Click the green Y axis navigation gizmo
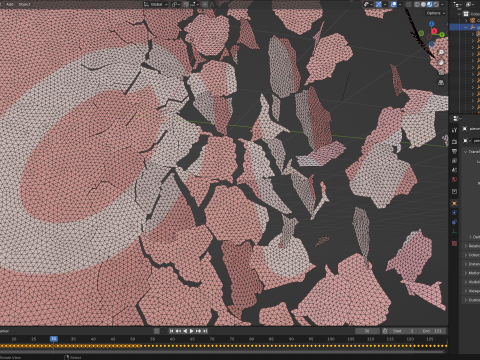Screen dimensions: 480x360 [442, 34]
